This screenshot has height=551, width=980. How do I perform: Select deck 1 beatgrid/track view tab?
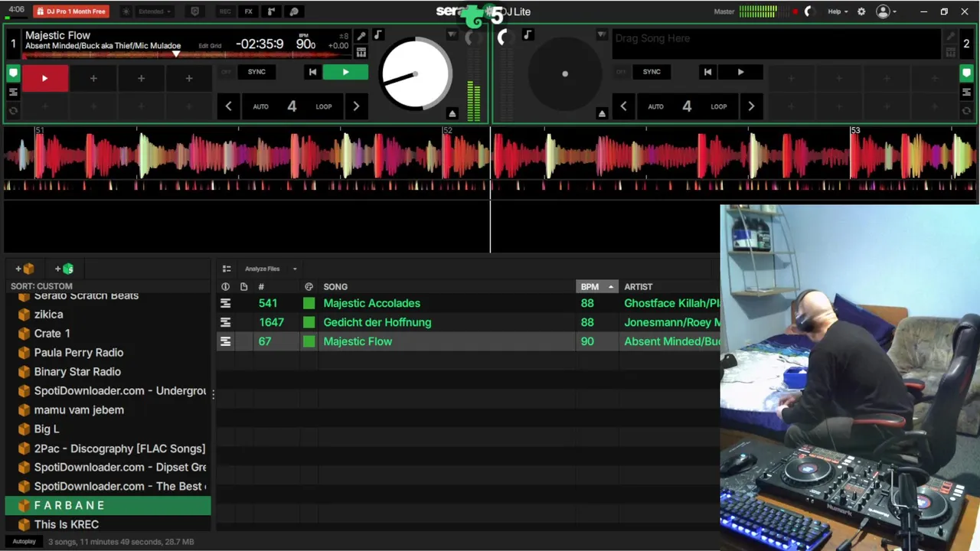click(x=13, y=92)
